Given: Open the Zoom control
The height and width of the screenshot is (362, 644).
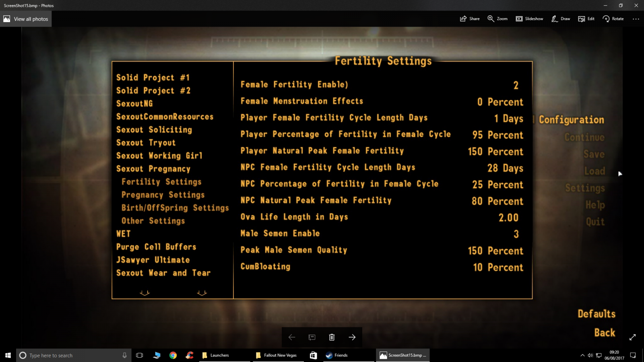Looking at the screenshot, I should tap(497, 19).
